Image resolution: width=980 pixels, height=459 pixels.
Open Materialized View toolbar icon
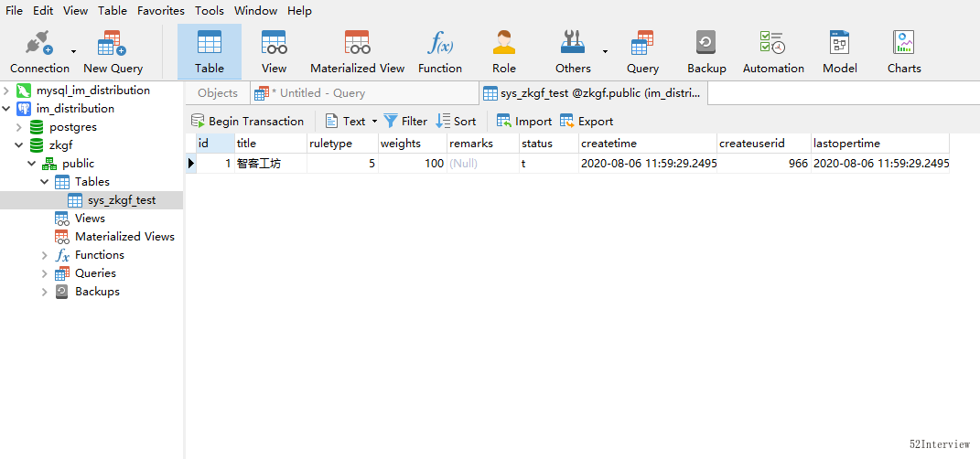(358, 52)
